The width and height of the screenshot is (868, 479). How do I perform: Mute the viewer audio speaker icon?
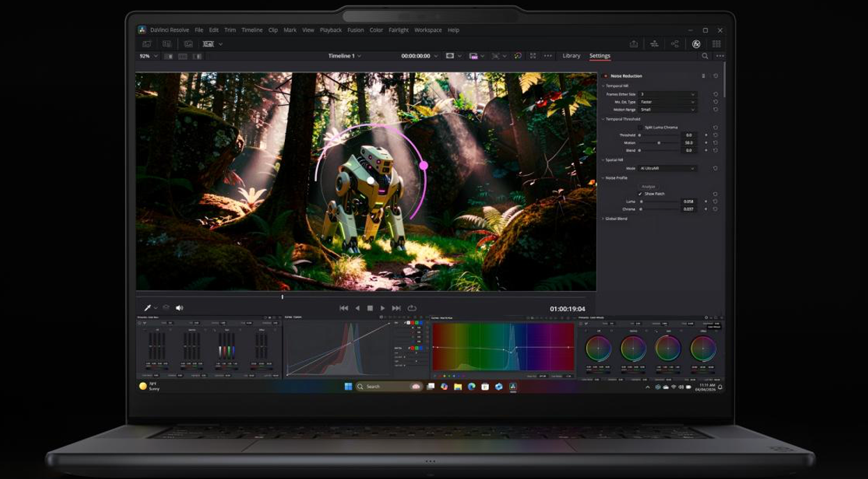click(179, 308)
